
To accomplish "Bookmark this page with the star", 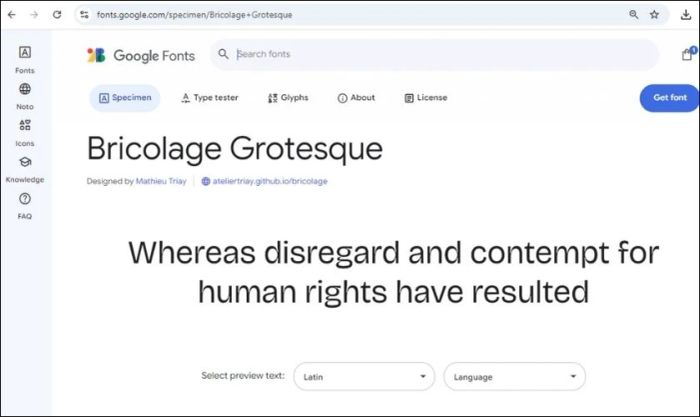I will point(654,15).
